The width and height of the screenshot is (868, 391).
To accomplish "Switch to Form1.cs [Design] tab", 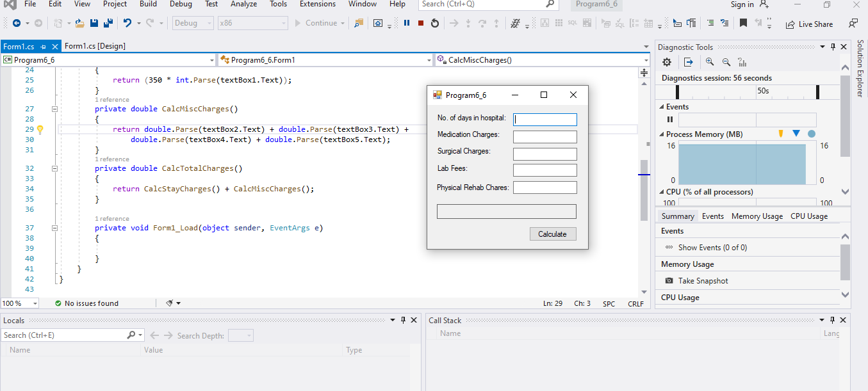I will [95, 46].
